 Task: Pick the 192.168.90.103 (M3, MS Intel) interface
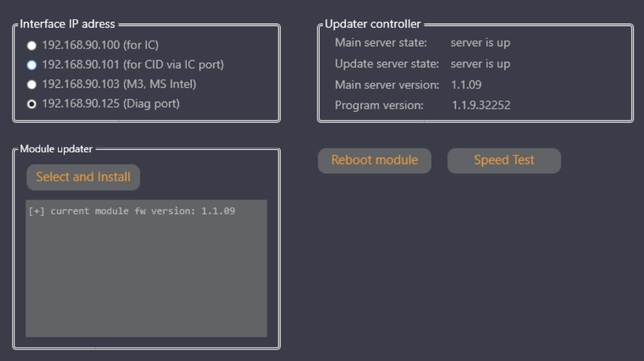[x=32, y=84]
